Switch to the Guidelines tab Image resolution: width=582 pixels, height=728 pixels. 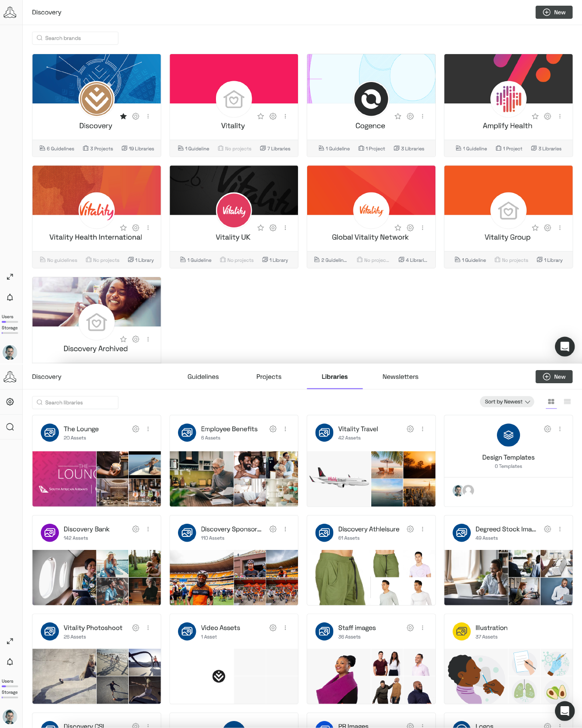coord(203,377)
